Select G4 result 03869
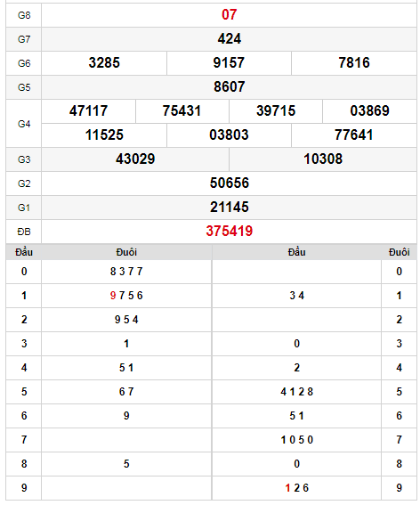420x505 pixels. 370,111
